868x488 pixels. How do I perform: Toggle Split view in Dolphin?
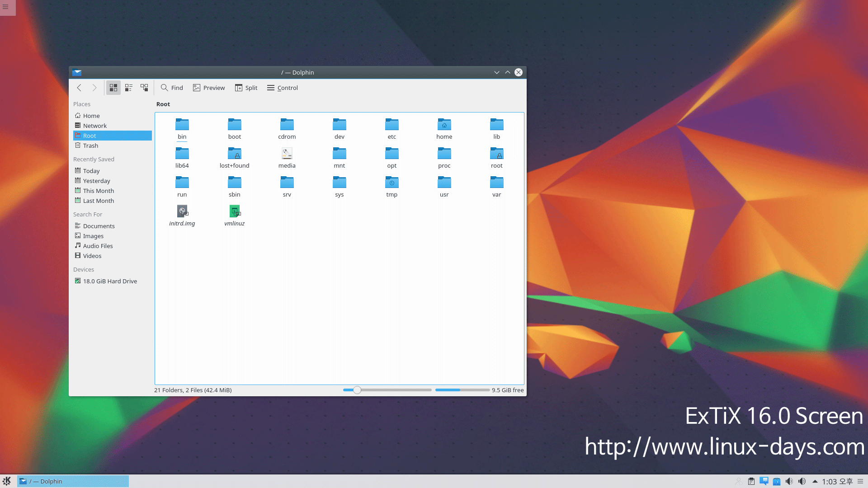(246, 88)
